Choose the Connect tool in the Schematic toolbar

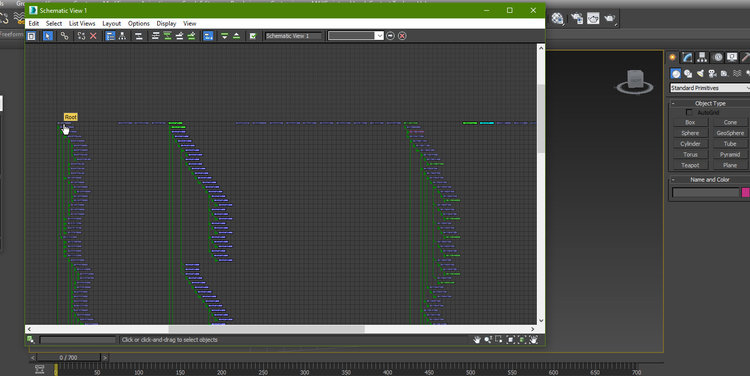[x=64, y=36]
